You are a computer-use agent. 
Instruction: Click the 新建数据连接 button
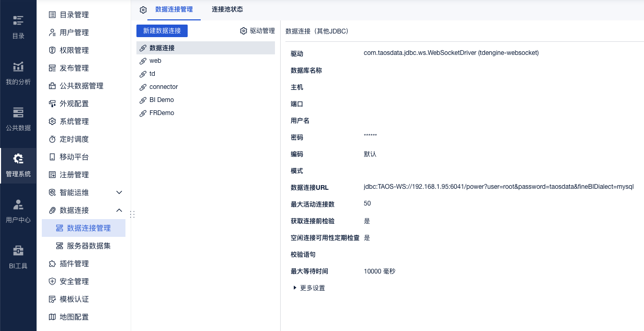pyautogui.click(x=162, y=31)
